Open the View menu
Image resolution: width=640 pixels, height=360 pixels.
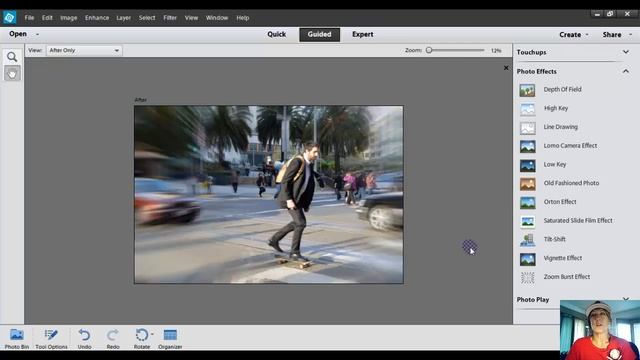(x=191, y=18)
